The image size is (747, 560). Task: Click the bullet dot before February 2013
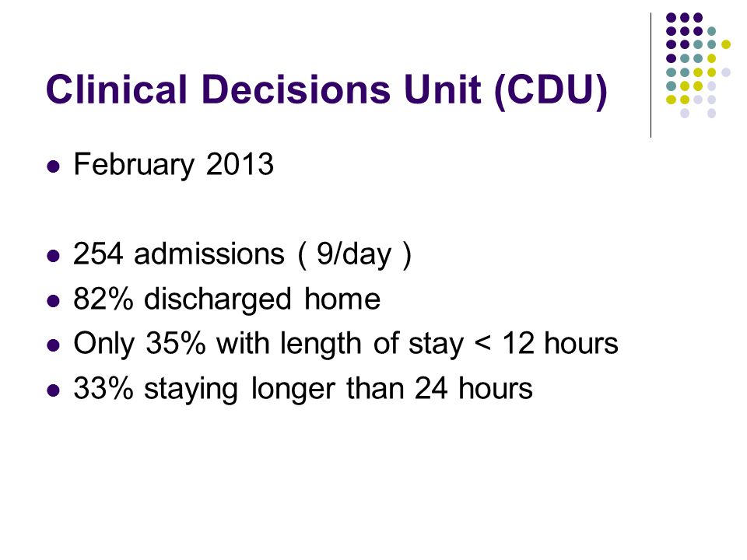click(54, 166)
